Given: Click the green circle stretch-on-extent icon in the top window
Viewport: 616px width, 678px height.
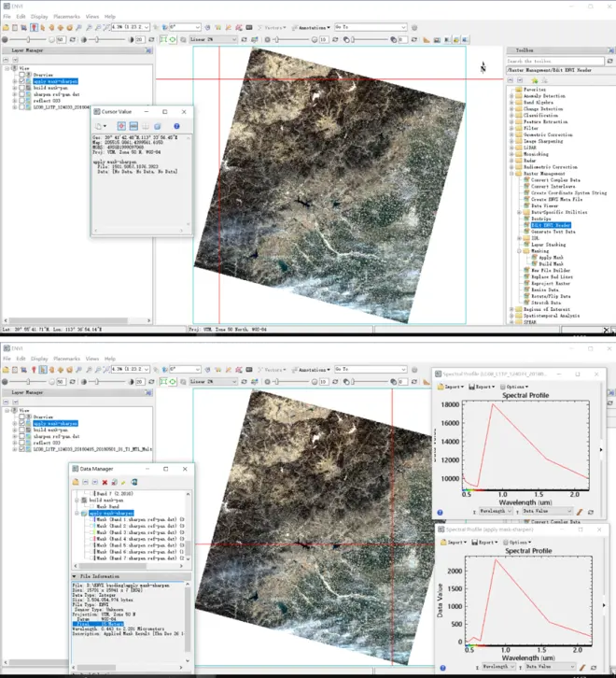Looking at the screenshot, I should pyautogui.click(x=173, y=40).
